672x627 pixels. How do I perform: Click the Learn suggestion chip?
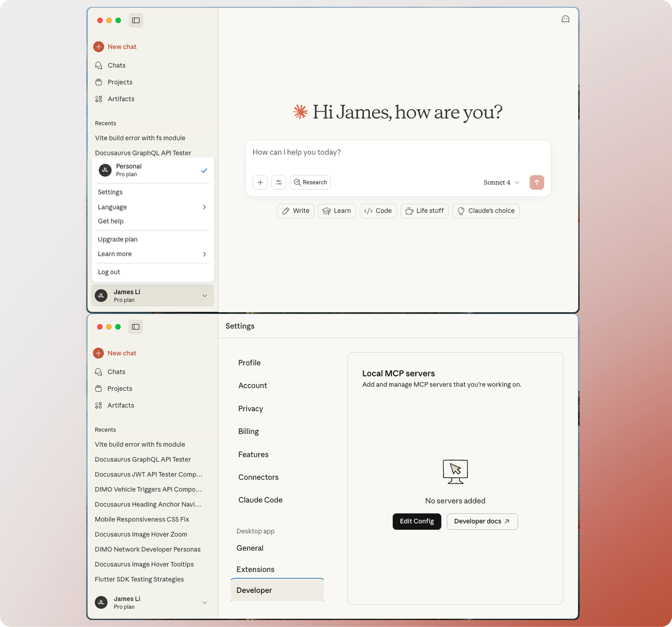337,211
